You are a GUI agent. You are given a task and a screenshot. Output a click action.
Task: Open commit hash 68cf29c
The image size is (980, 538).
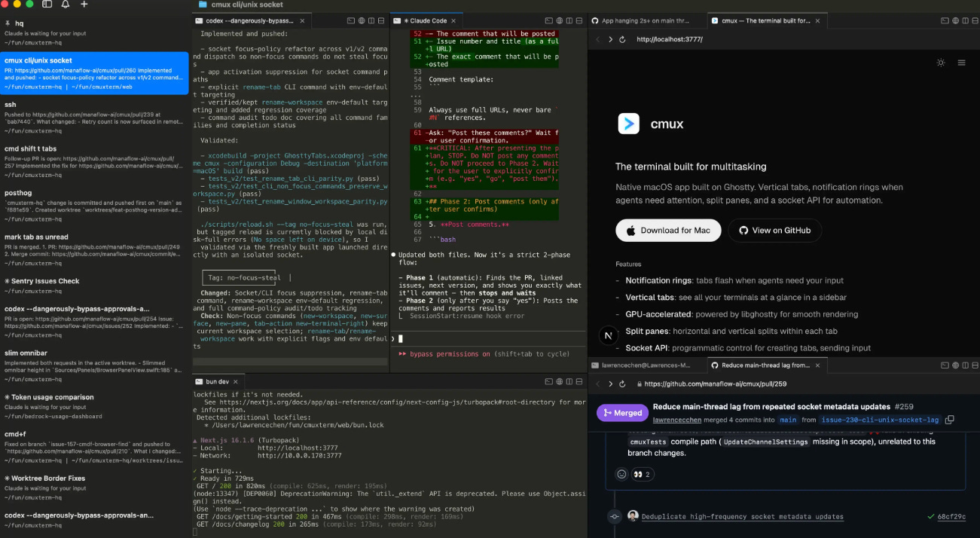click(x=952, y=517)
